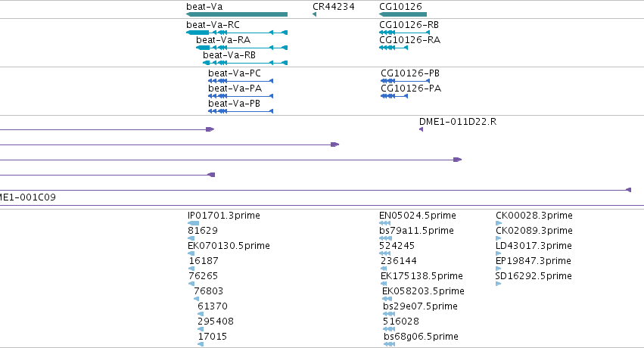Click the CG10126-RB transcript glyph
644x348 pixels.
tap(405, 33)
